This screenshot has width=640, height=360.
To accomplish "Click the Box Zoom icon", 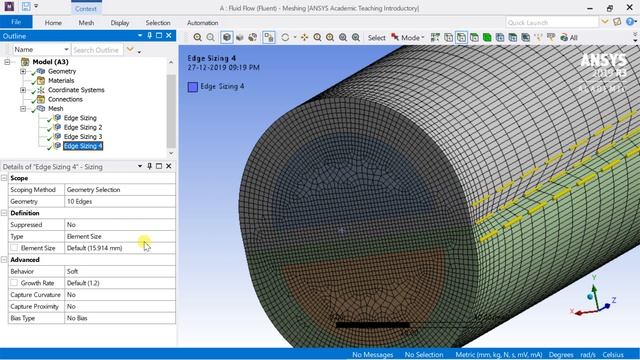I will [330, 38].
